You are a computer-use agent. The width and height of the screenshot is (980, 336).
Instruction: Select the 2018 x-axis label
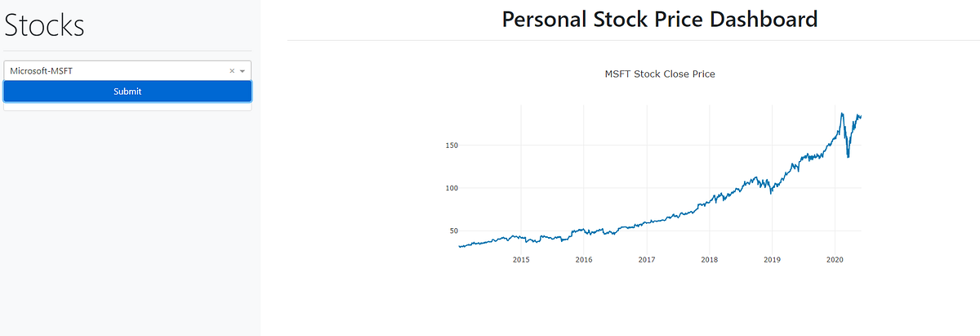point(710,260)
